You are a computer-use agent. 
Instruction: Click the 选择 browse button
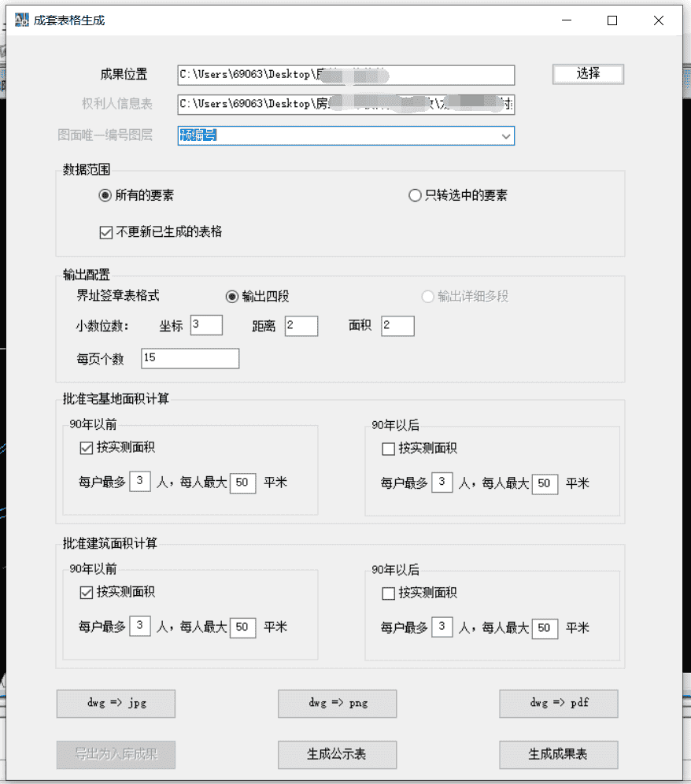588,74
